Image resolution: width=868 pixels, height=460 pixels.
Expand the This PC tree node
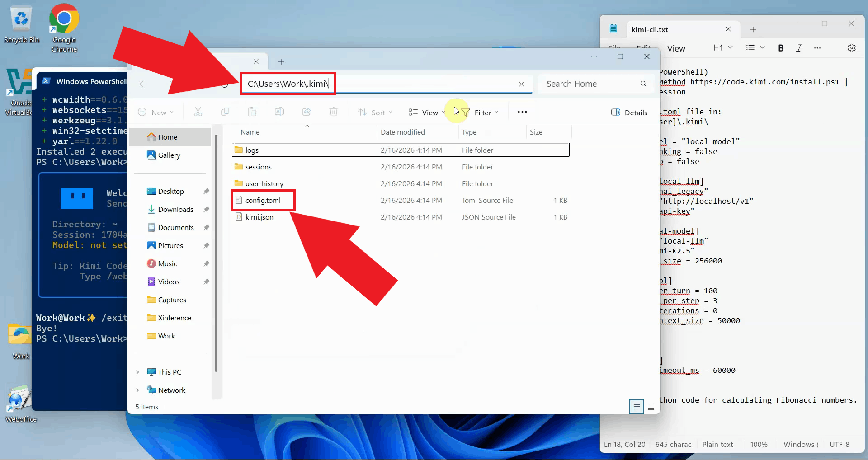point(137,372)
